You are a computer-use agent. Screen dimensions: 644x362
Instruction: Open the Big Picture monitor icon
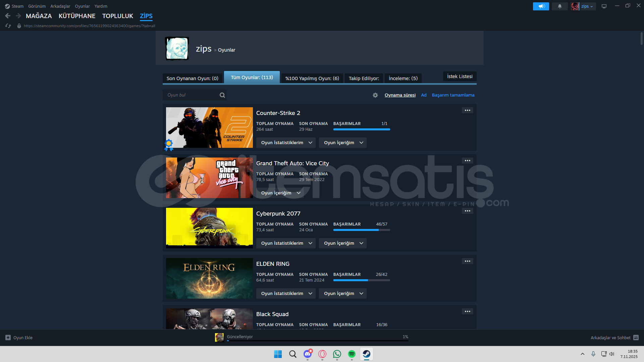604,6
